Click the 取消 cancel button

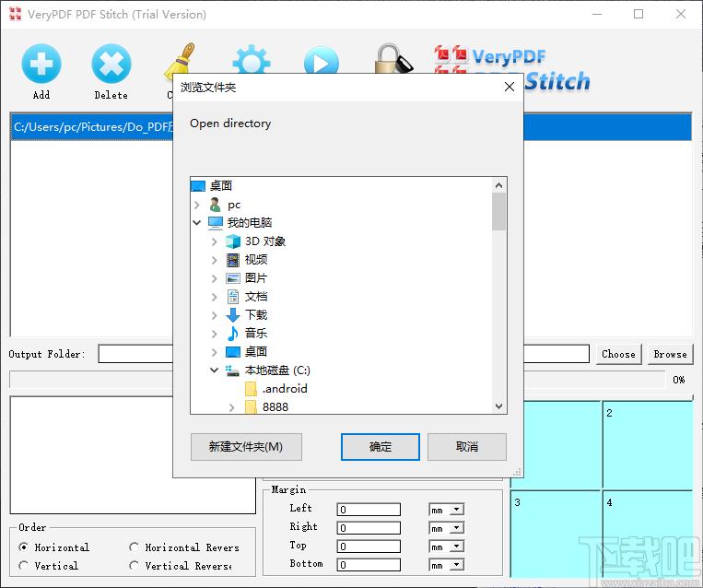click(x=467, y=447)
